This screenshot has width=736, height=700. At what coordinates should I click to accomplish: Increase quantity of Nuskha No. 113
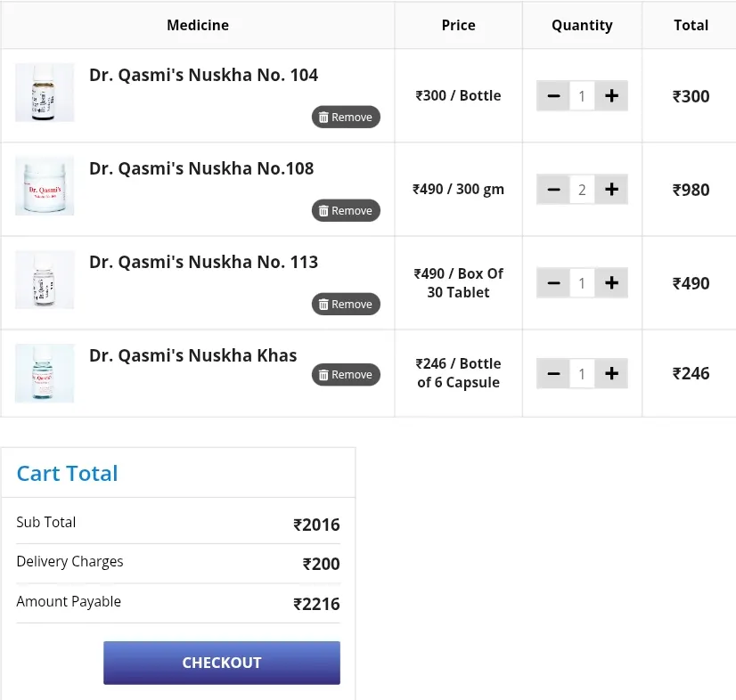click(x=611, y=283)
